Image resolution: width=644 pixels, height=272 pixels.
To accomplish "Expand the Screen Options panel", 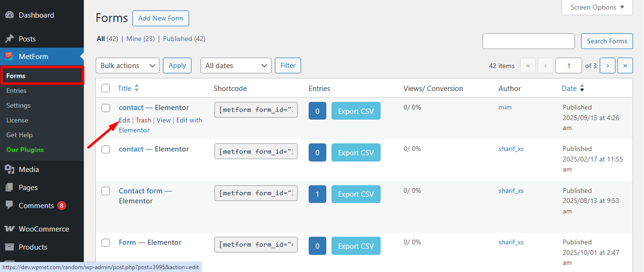I will [x=597, y=7].
